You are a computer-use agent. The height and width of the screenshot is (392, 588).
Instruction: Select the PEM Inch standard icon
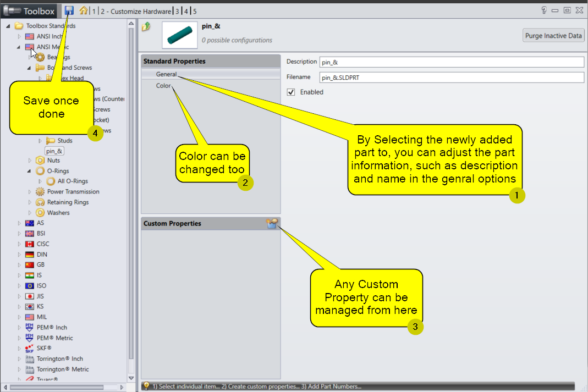coord(30,328)
